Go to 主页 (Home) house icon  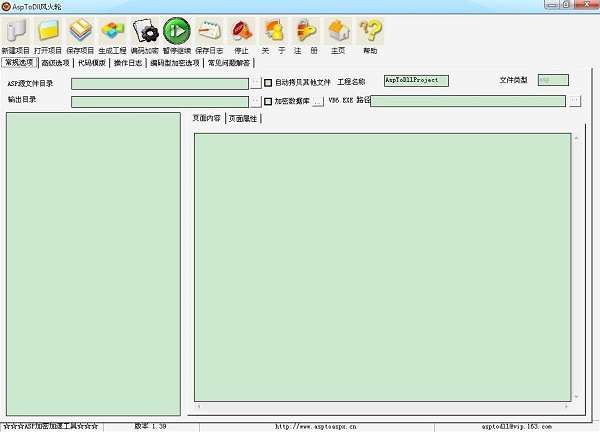(338, 31)
